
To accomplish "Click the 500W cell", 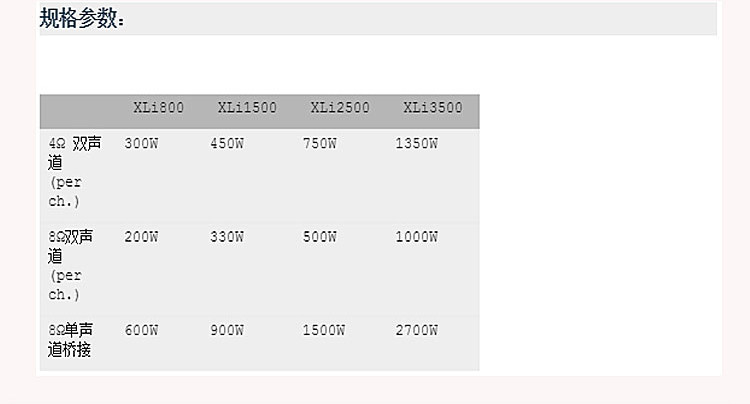I will 319,237.
